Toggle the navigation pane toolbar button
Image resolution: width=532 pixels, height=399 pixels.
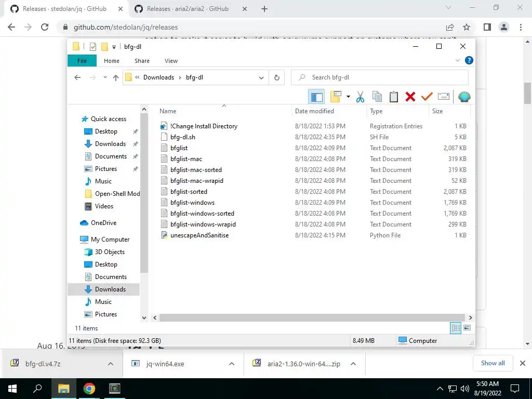tap(316, 97)
